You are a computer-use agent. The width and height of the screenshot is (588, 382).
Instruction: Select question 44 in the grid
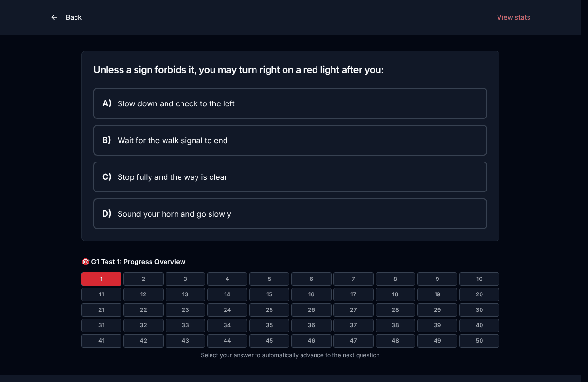coord(227,341)
